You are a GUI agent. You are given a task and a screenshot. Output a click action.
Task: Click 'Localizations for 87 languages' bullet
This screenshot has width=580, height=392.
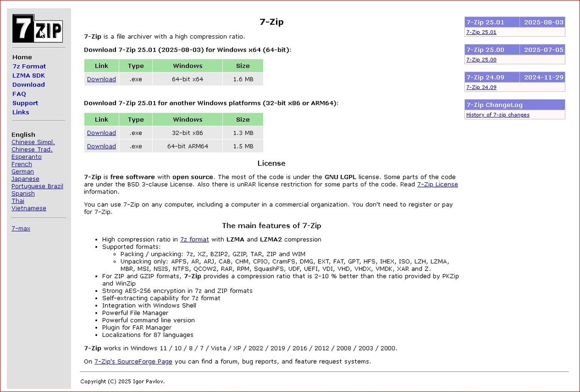pyautogui.click(x=147, y=335)
